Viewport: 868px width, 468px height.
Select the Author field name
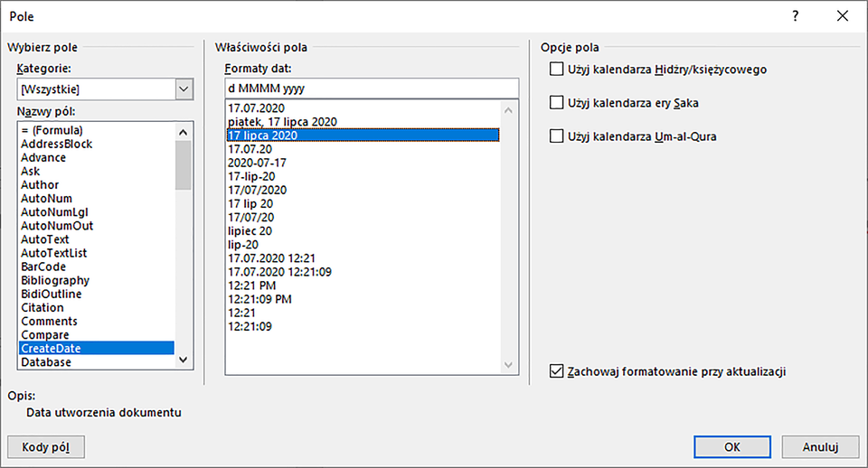40,184
